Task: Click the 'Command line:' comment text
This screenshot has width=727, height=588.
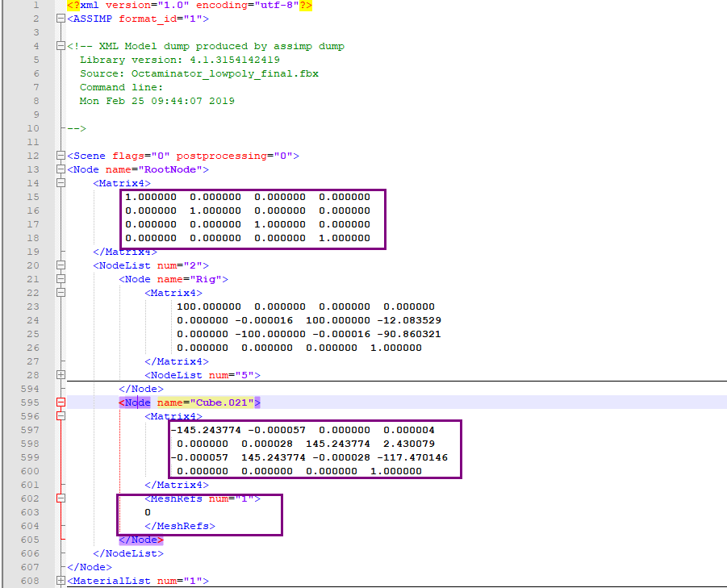Action: tap(122, 87)
